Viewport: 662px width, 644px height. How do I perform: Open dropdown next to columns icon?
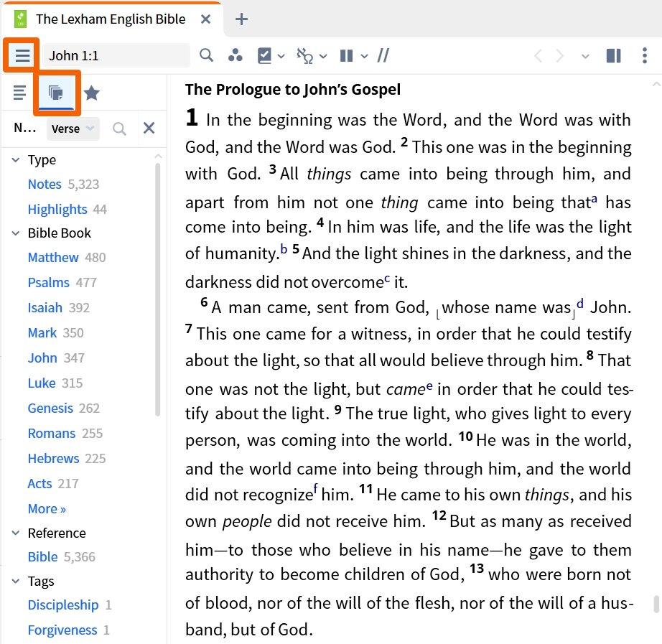[364, 56]
